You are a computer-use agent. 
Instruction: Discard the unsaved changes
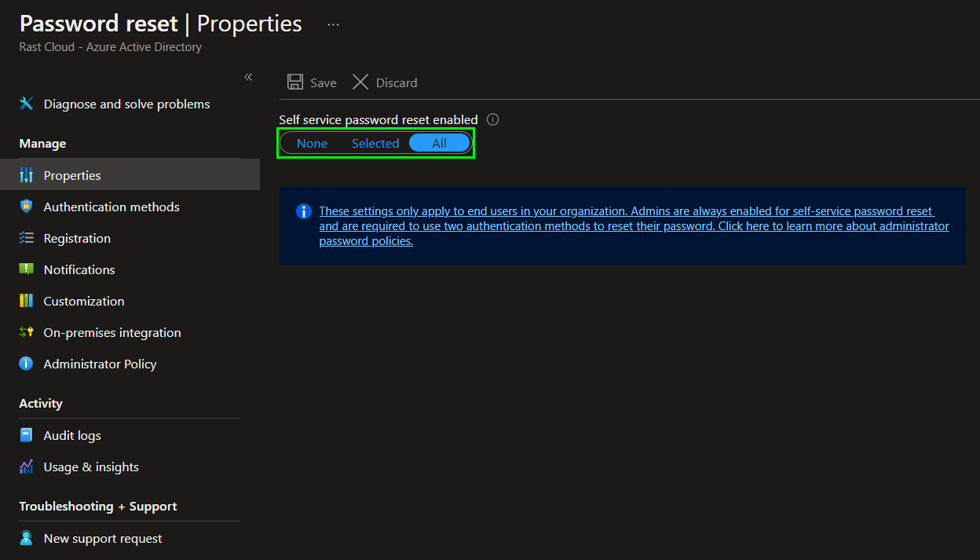coord(385,82)
